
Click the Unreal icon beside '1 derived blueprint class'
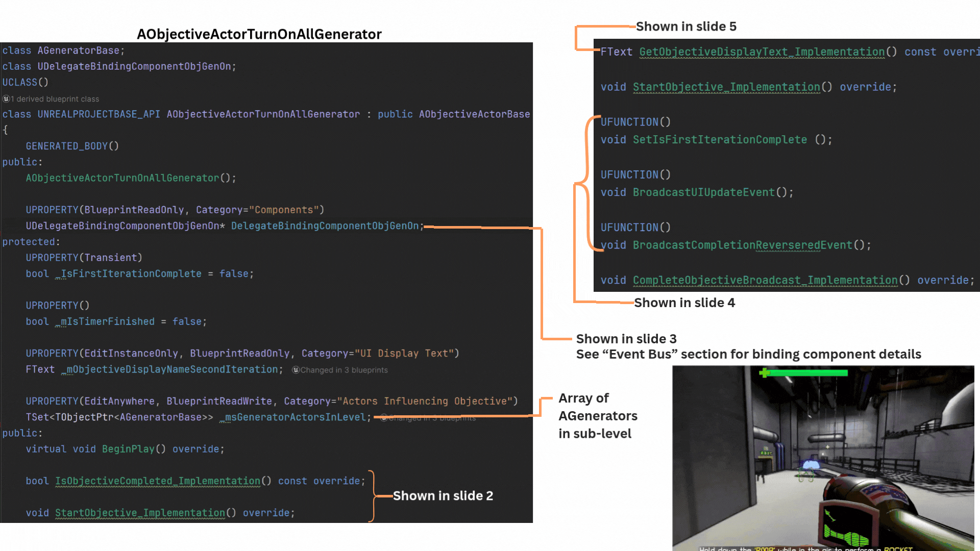(x=6, y=99)
